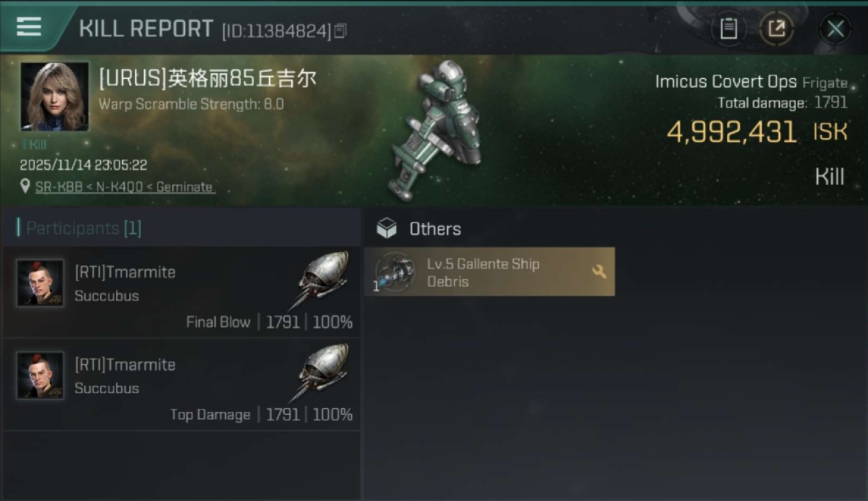Click the 4,992,431 ISK value
This screenshot has height=501, width=868.
(757, 132)
